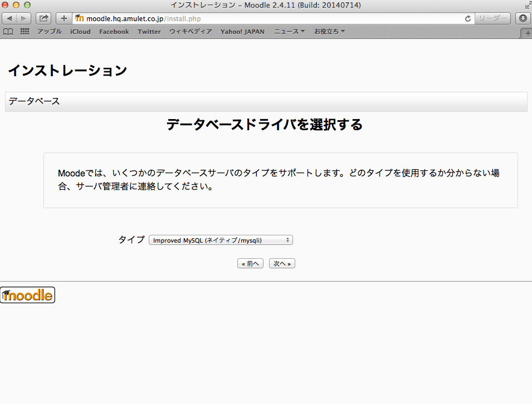
Task: Expand the お役立ち bookmarks folder
Action: (x=329, y=32)
